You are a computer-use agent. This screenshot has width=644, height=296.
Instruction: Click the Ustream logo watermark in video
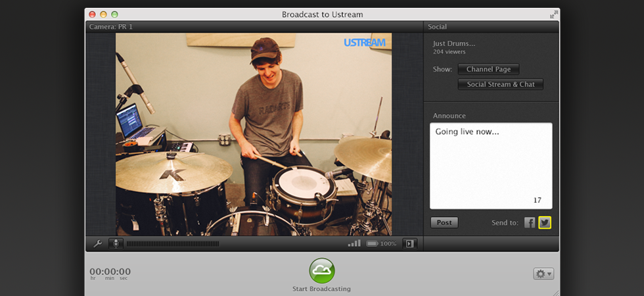click(365, 42)
